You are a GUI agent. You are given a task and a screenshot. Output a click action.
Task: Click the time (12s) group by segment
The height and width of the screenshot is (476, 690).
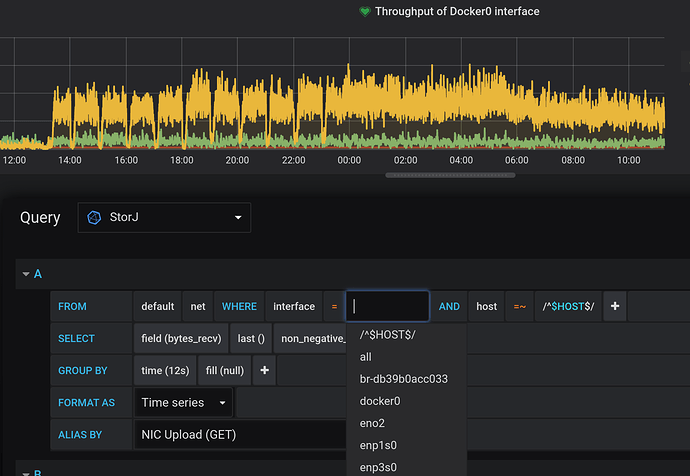(x=165, y=371)
